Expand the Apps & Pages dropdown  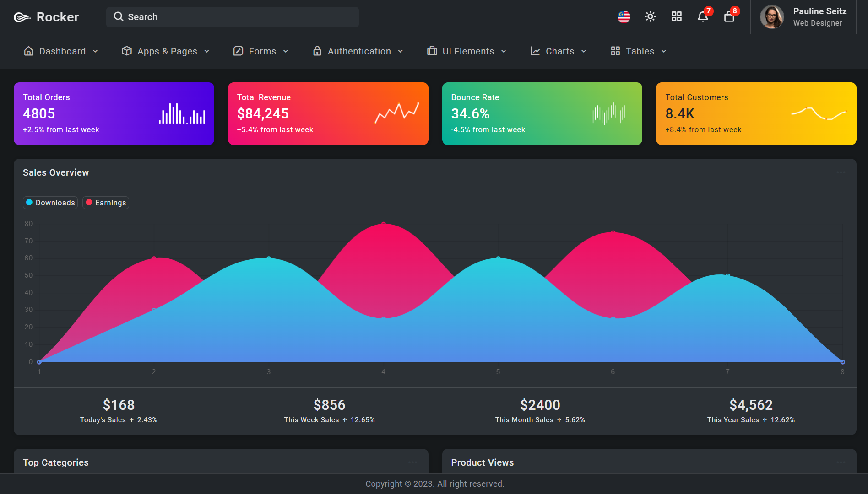tap(167, 51)
